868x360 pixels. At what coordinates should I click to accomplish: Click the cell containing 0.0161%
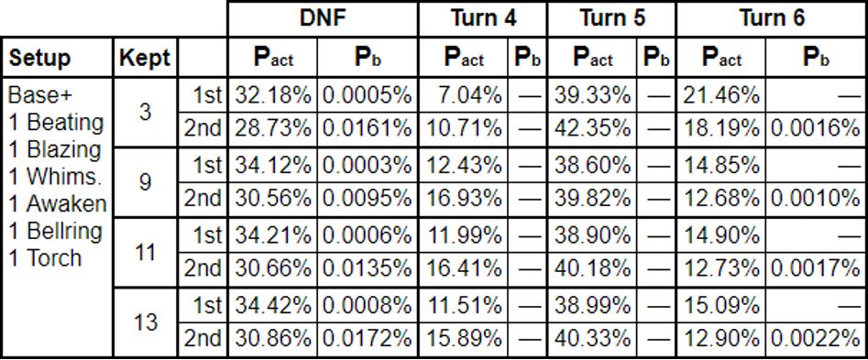click(368, 129)
